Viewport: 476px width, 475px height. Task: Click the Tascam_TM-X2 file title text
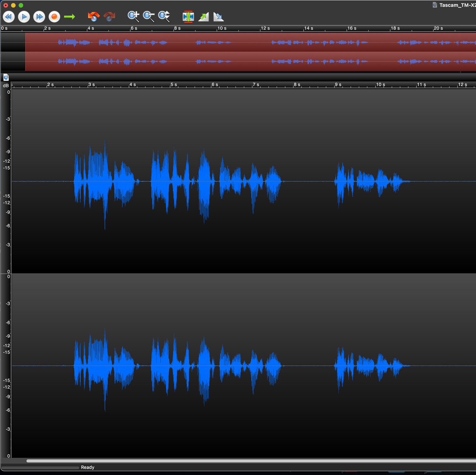click(x=458, y=5)
